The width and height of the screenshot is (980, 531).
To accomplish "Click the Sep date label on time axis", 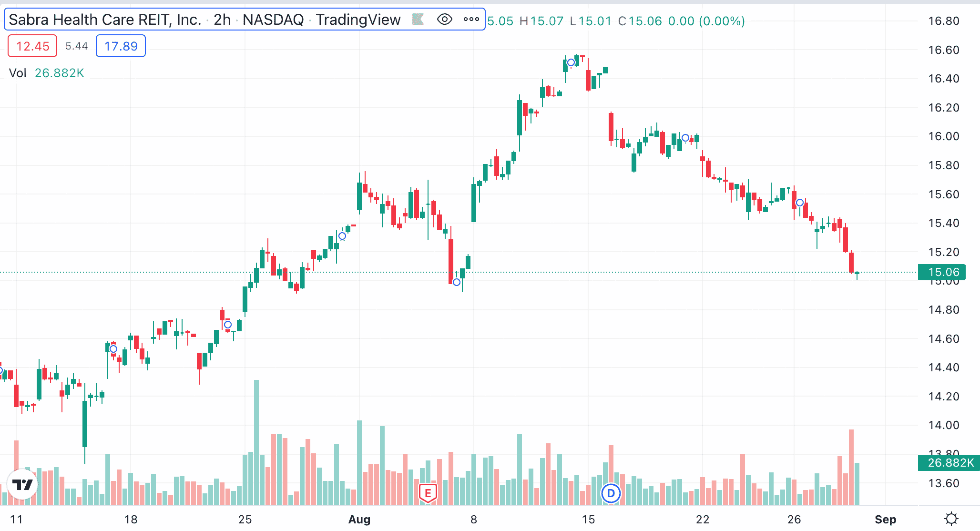I will 886,520.
